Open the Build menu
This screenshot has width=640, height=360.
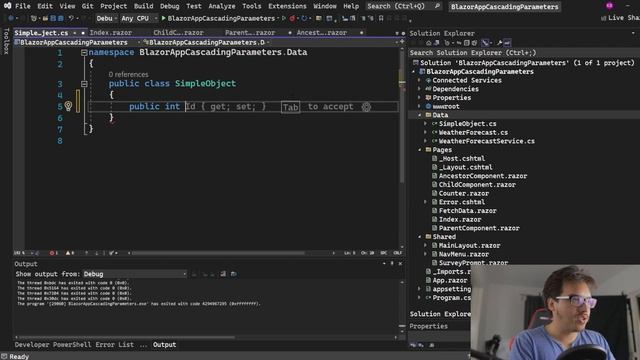point(143,6)
